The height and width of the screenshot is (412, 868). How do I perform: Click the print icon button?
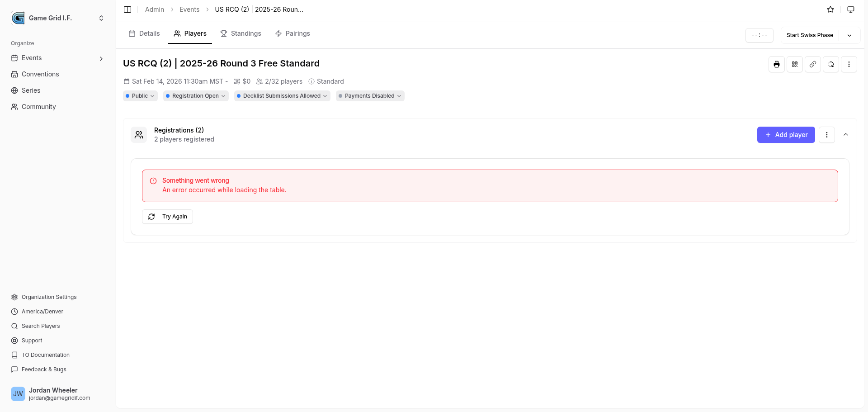click(x=776, y=64)
